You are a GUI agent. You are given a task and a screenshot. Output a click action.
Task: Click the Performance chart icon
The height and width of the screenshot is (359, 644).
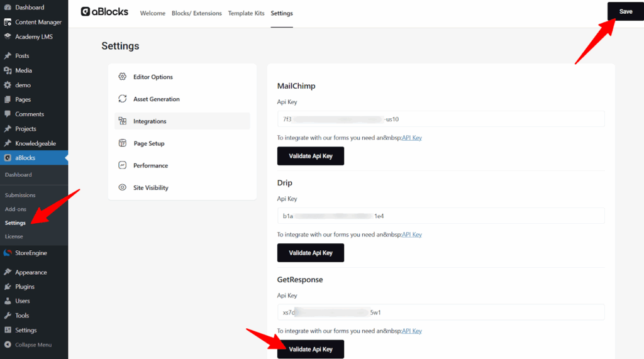(123, 165)
